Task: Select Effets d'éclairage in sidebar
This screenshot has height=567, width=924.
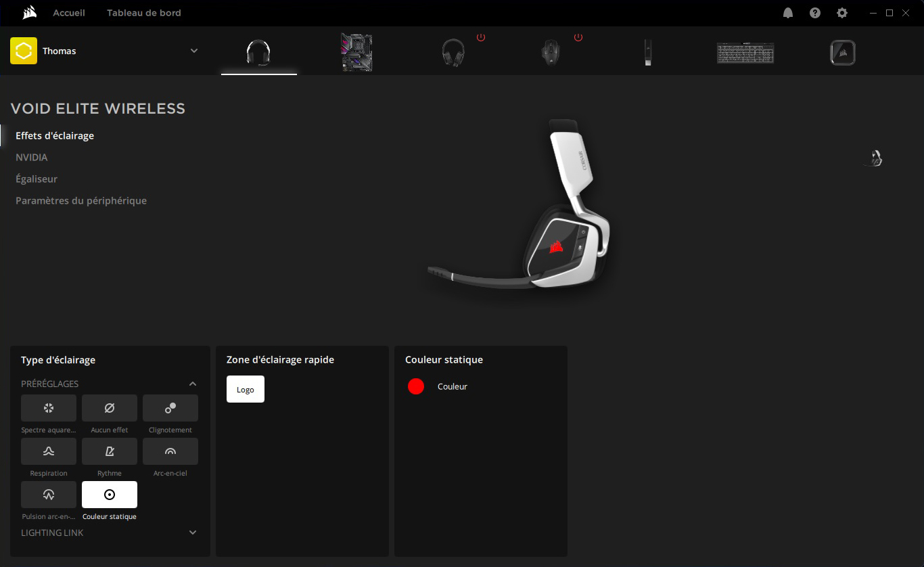Action: pos(55,136)
